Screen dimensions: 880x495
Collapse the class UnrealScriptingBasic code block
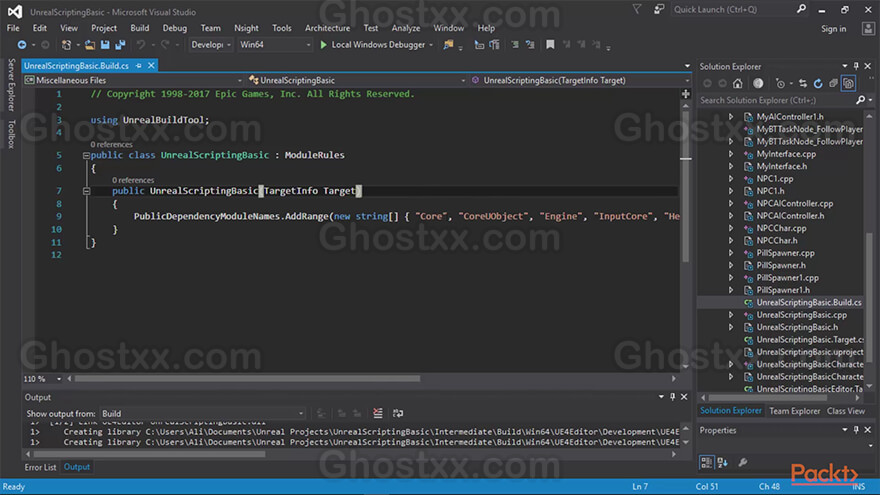click(86, 155)
